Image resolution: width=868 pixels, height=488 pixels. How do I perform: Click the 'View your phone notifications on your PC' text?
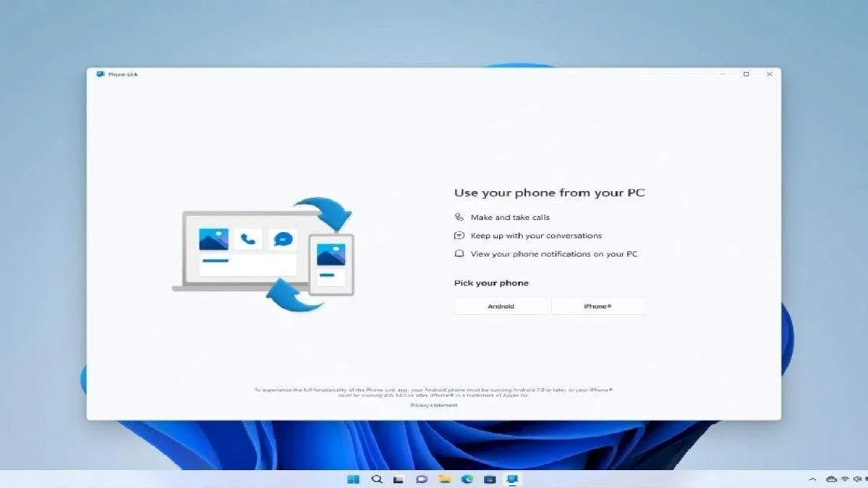pos(554,254)
